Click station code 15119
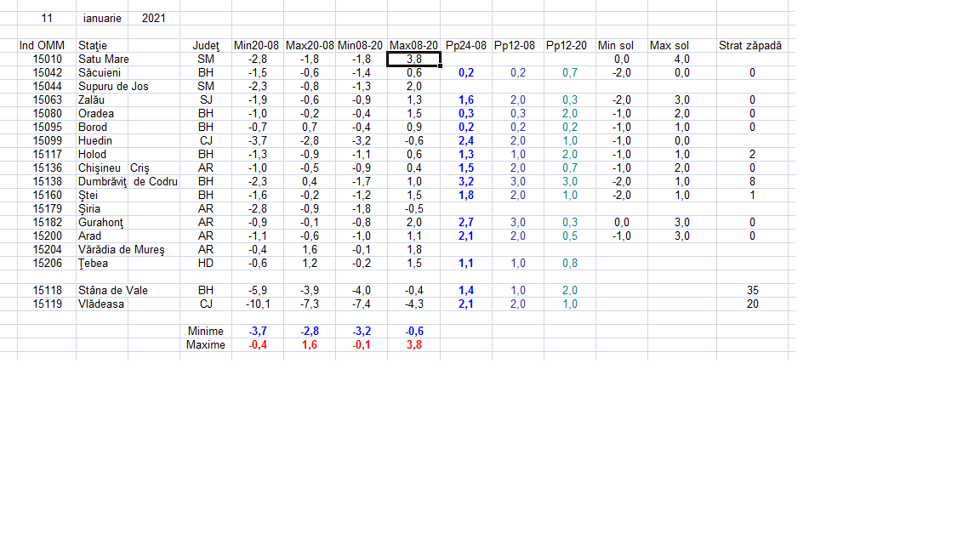The image size is (980, 551). click(x=48, y=304)
